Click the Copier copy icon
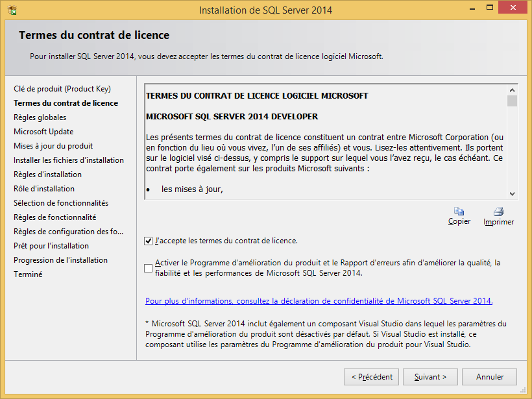 click(459, 212)
